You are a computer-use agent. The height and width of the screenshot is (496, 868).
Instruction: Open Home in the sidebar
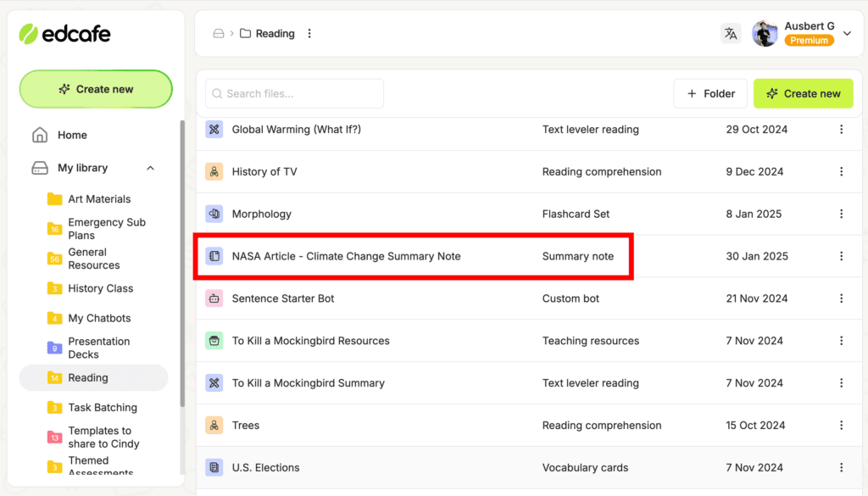coord(72,135)
